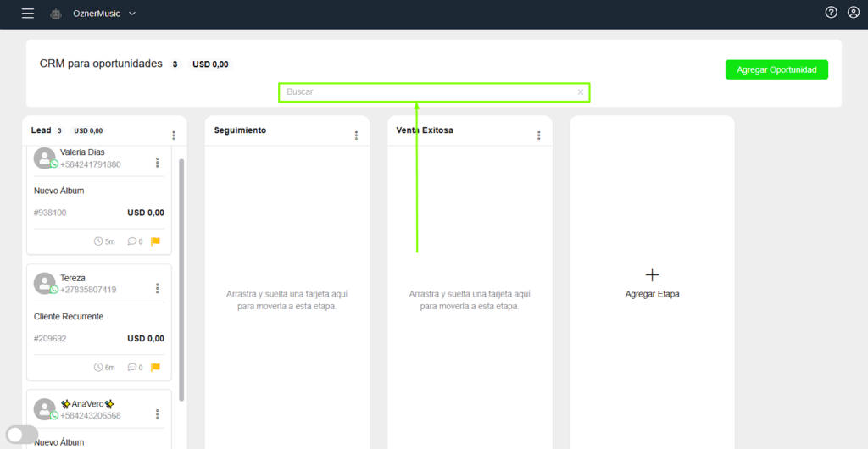The width and height of the screenshot is (868, 449).
Task: Click the comment icon on Tereza card
Action: click(132, 367)
